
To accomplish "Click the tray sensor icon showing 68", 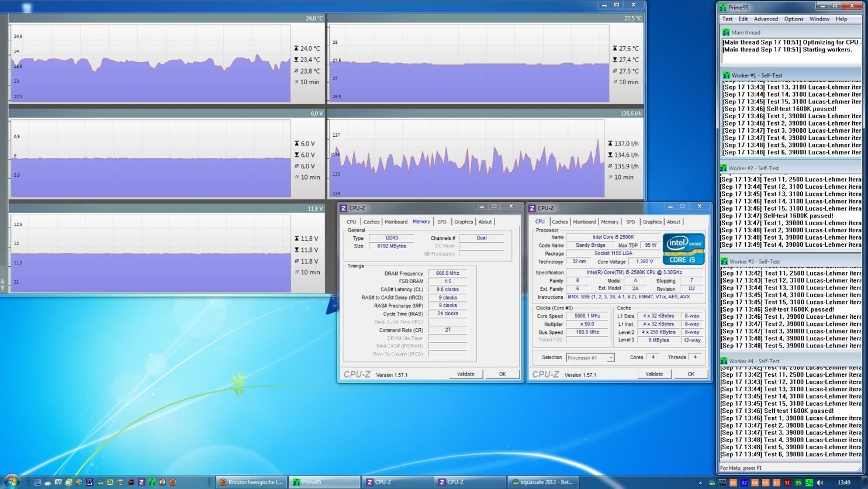I will tap(733, 483).
